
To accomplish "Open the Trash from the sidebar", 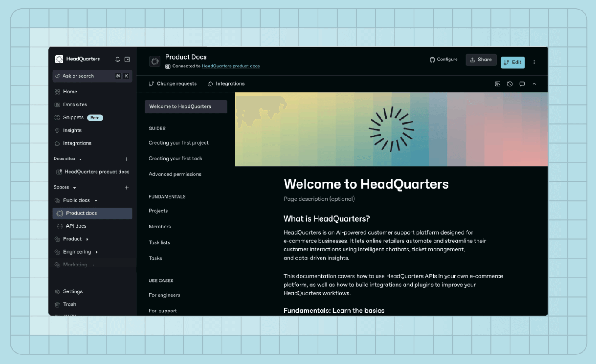I will [x=70, y=304].
